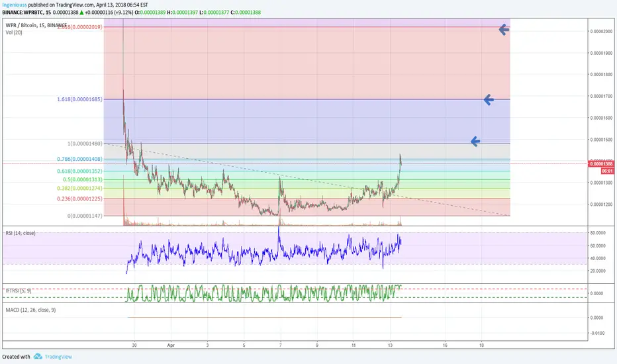
Task: Click 0.00001800 on the price axis
Action: 601,74
